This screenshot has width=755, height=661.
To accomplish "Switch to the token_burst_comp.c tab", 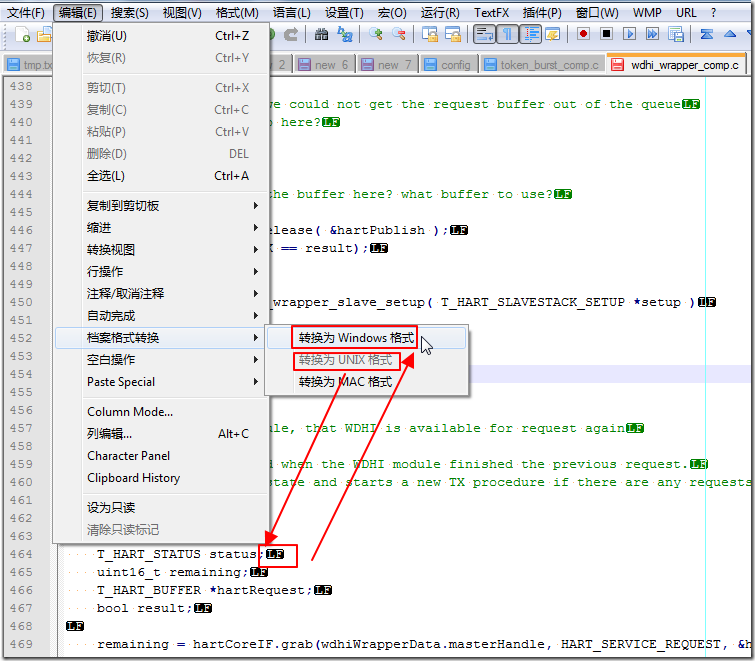I will tap(543, 65).
